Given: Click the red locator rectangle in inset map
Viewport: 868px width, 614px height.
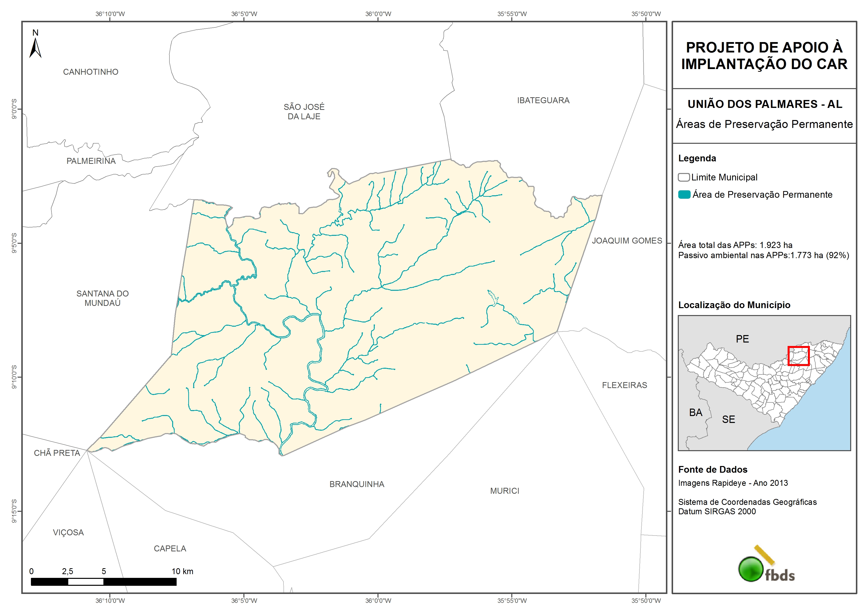Looking at the screenshot, I should 798,356.
